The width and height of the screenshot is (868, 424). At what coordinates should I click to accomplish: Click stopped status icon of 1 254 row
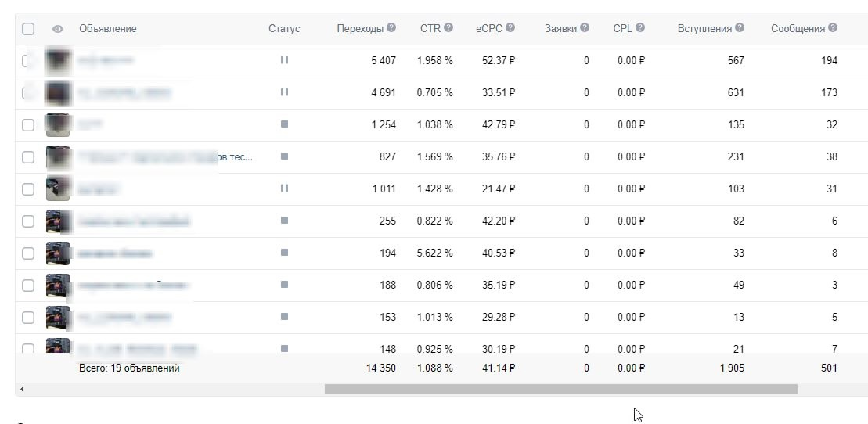[285, 124]
